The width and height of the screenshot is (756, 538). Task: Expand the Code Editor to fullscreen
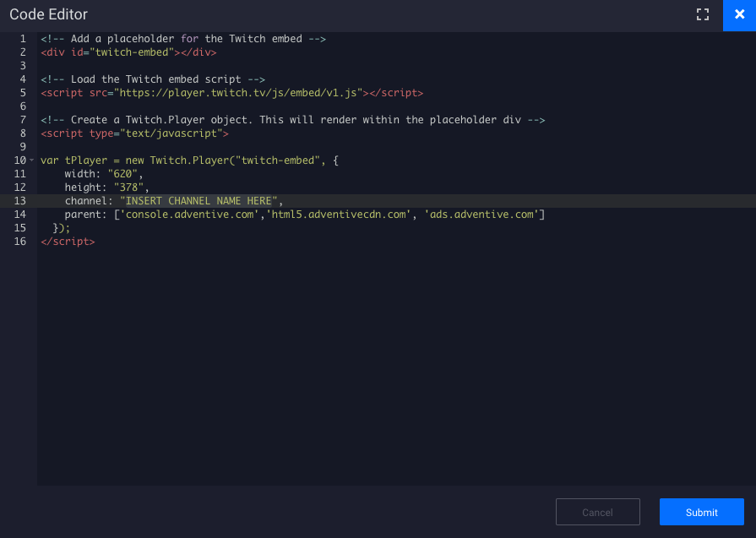[x=702, y=14]
